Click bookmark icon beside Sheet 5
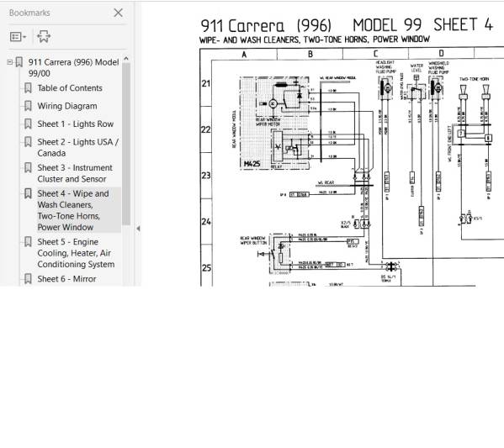The height and width of the screenshot is (448, 504). click(x=28, y=242)
